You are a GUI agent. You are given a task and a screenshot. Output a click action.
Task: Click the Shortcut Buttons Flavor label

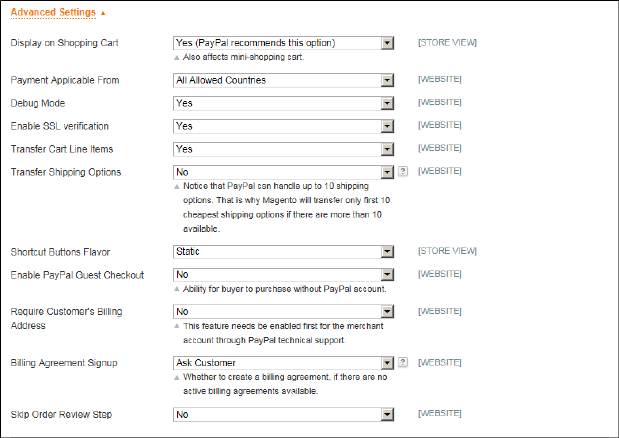point(58,251)
